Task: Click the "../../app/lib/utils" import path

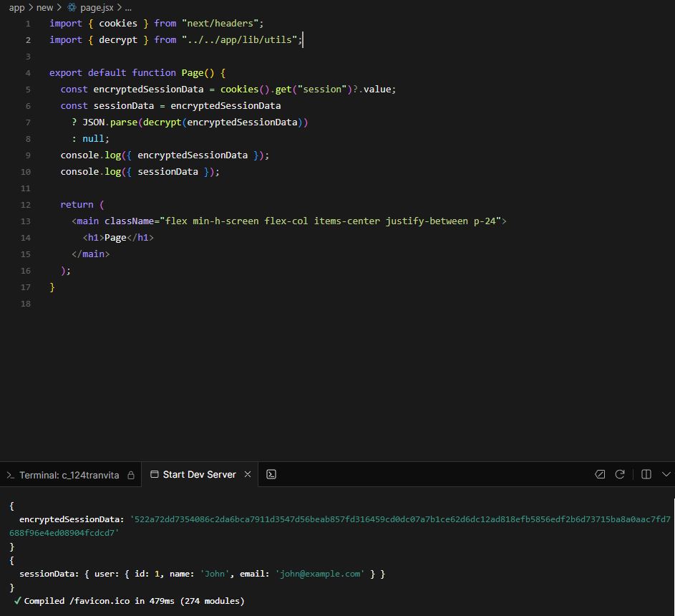Action: (x=239, y=40)
